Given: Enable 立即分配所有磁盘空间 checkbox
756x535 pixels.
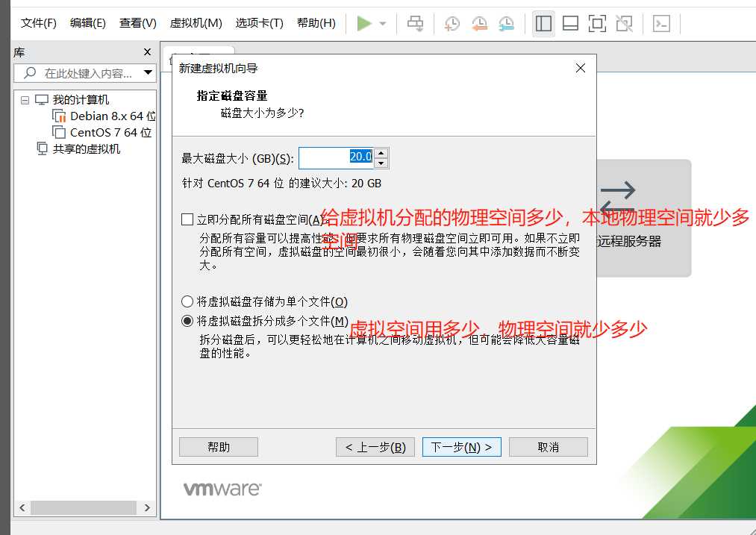Looking at the screenshot, I should [x=187, y=220].
